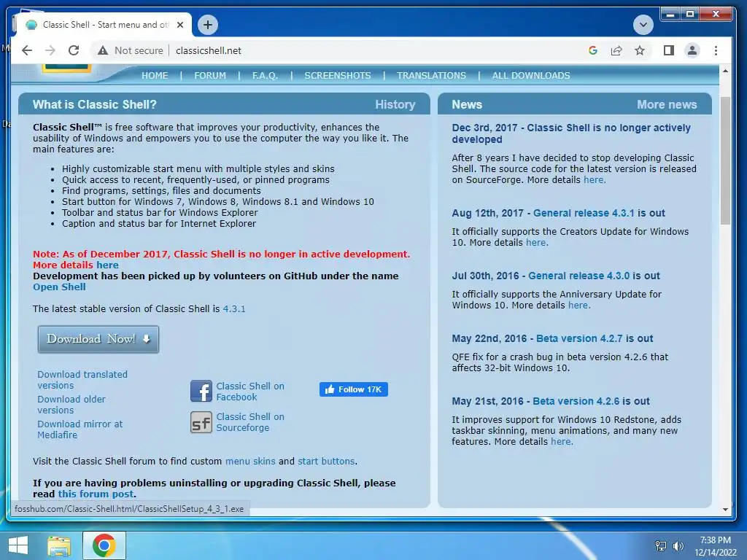Click the vertical scrollbar thumb
747x560 pixels.
pos(725,160)
